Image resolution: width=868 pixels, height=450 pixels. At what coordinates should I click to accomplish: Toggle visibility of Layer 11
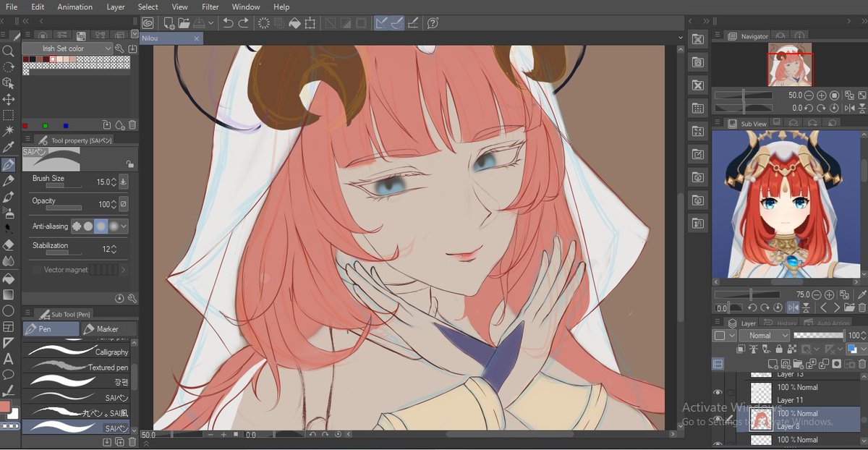tap(718, 393)
